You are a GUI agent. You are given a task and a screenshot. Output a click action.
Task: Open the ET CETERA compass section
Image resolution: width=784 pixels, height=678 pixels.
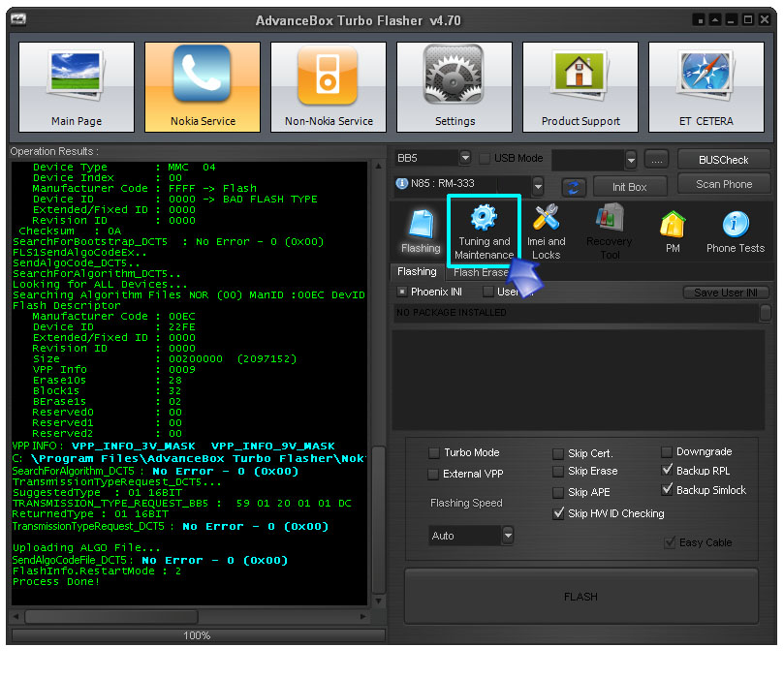(706, 87)
